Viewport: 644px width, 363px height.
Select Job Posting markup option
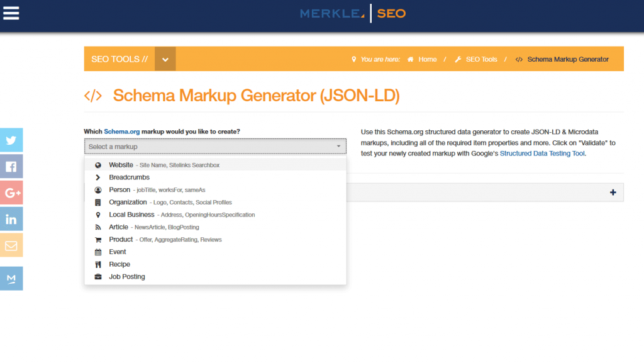point(215,277)
